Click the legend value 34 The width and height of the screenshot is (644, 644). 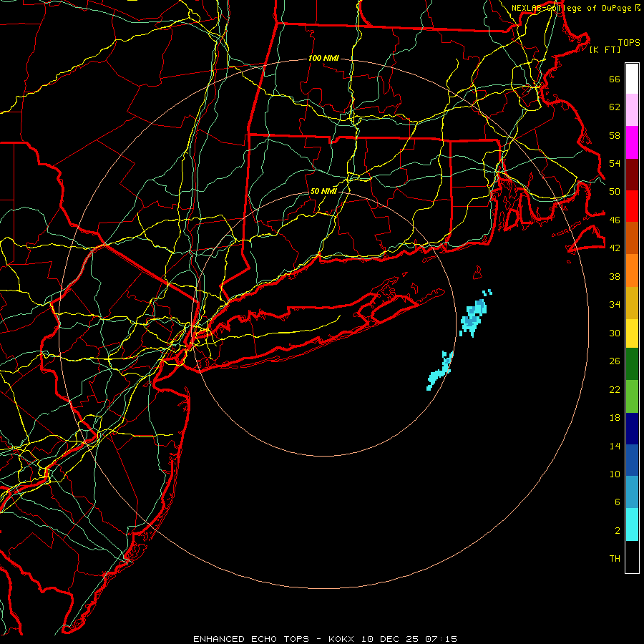[615, 304]
